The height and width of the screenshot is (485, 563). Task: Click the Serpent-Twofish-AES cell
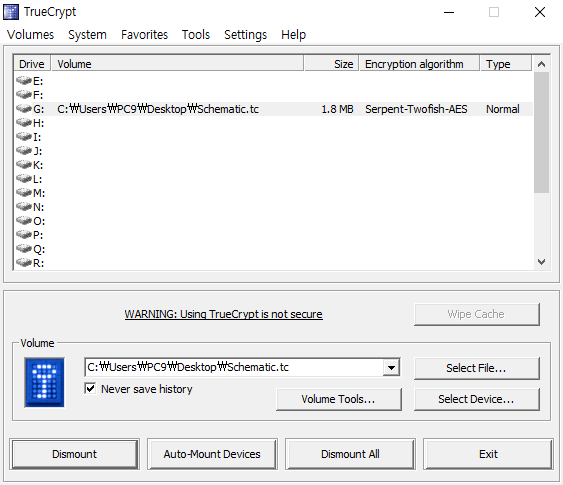pos(416,109)
